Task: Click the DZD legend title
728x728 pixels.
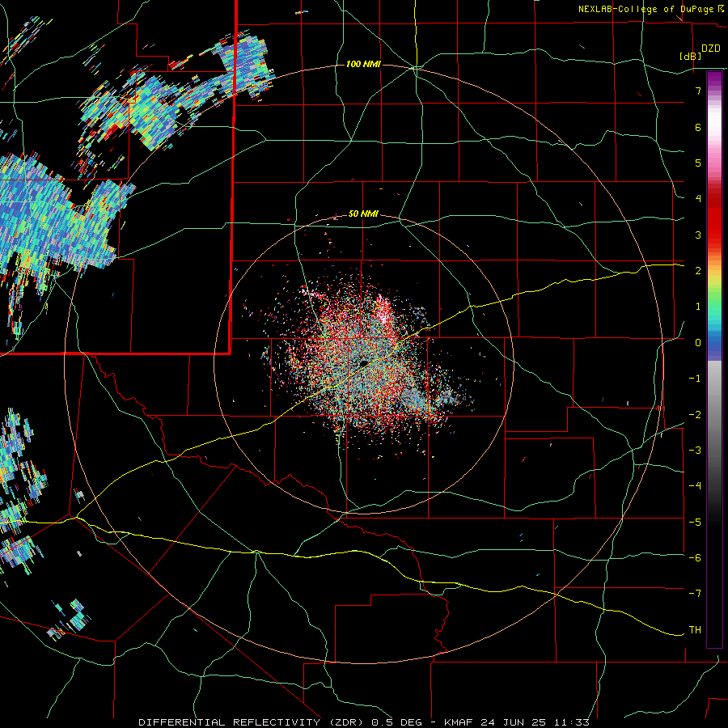Action: coord(711,49)
